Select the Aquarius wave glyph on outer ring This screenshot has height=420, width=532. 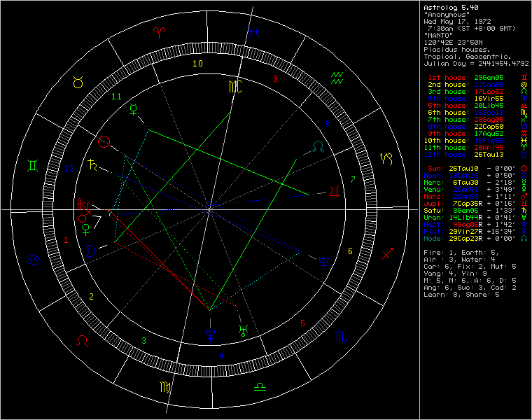(337, 78)
